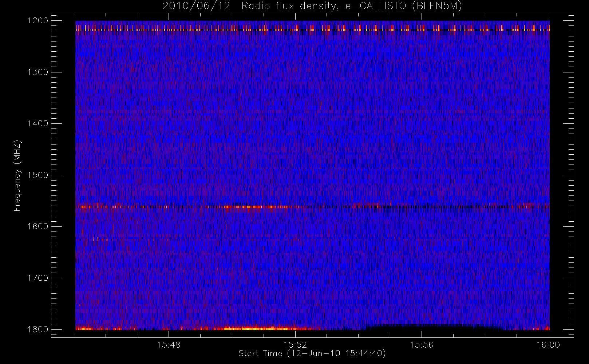The width and height of the screenshot is (589, 364).
Task: Click the 1600 frequency tick label
Action: (38, 226)
